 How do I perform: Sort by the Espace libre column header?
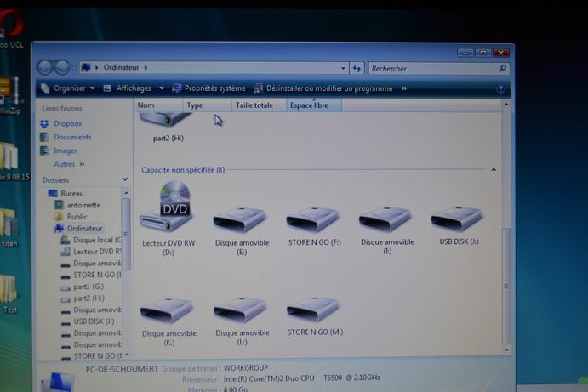pyautogui.click(x=314, y=105)
